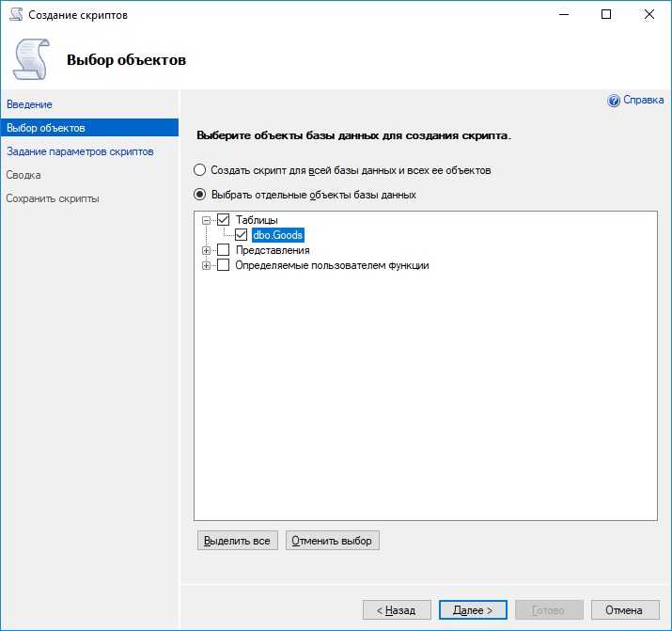Click the blue Help question mark icon
This screenshot has height=631, width=672.
point(614,101)
